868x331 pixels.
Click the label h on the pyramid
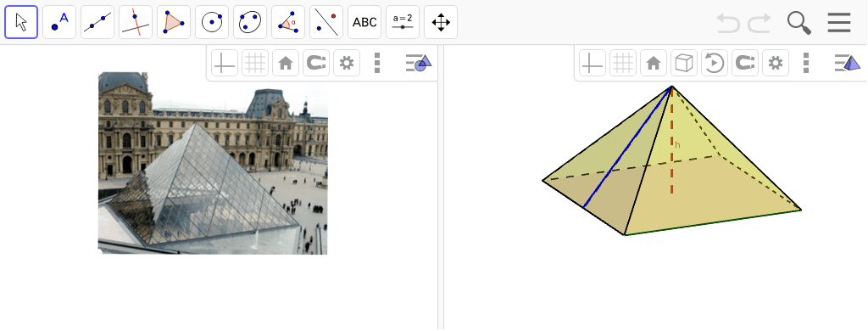(677, 145)
